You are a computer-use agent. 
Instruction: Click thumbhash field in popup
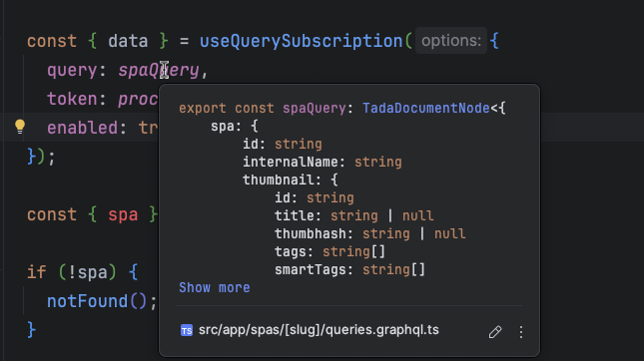click(x=311, y=233)
